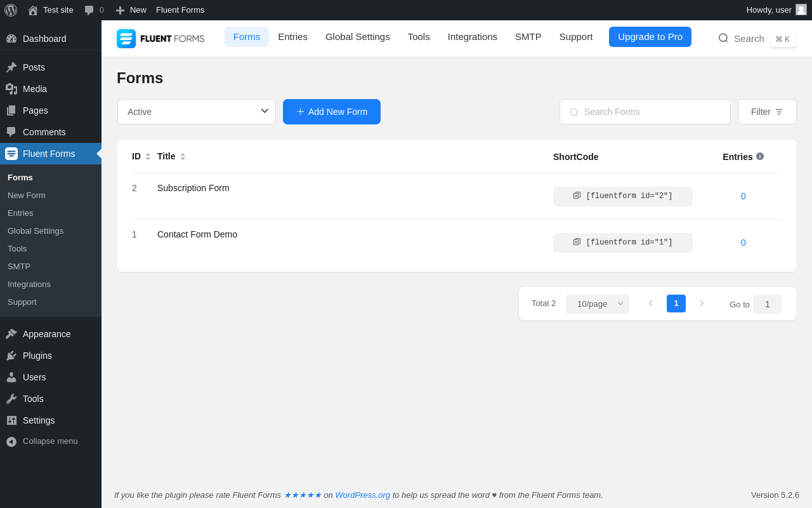Click the user avatar icon
The image size is (812, 508).
pos(801,10)
